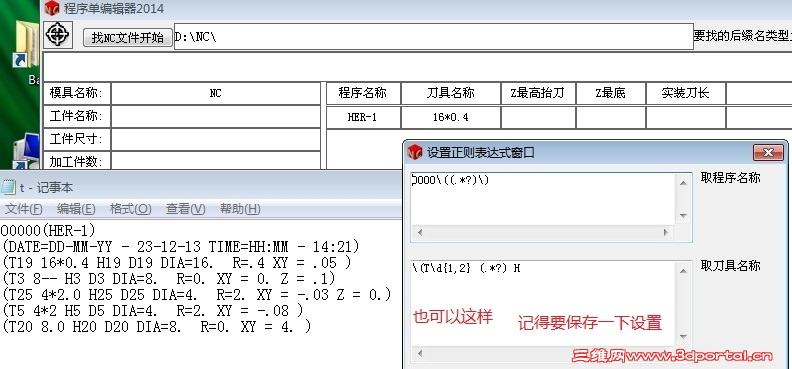
Task: Click the Z最底 column header
Action: 611,93
